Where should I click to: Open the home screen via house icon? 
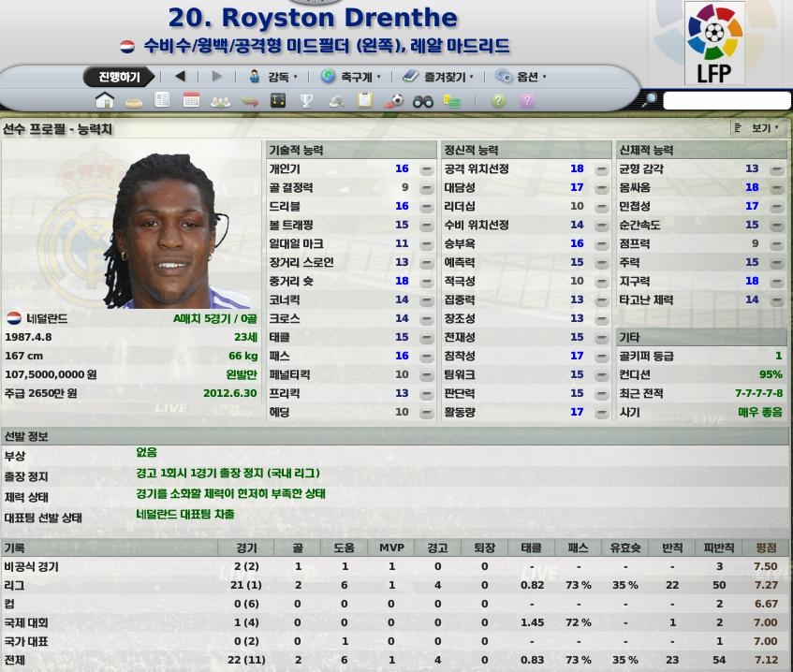[x=105, y=101]
